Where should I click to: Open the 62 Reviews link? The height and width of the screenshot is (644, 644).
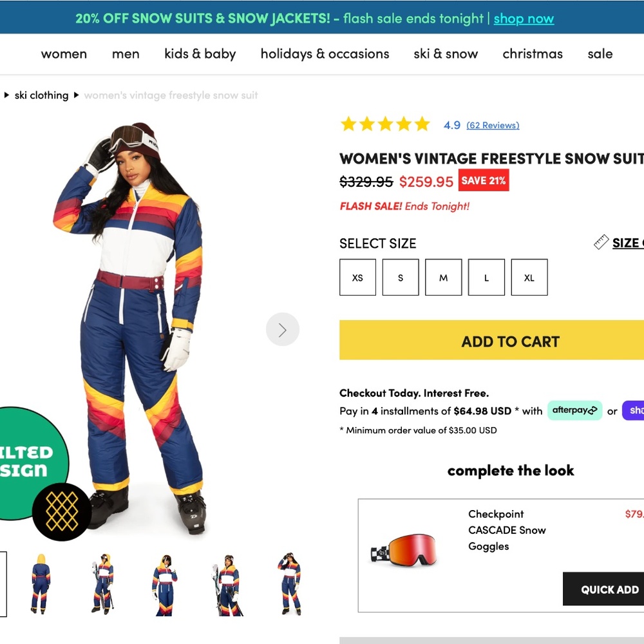(x=493, y=125)
